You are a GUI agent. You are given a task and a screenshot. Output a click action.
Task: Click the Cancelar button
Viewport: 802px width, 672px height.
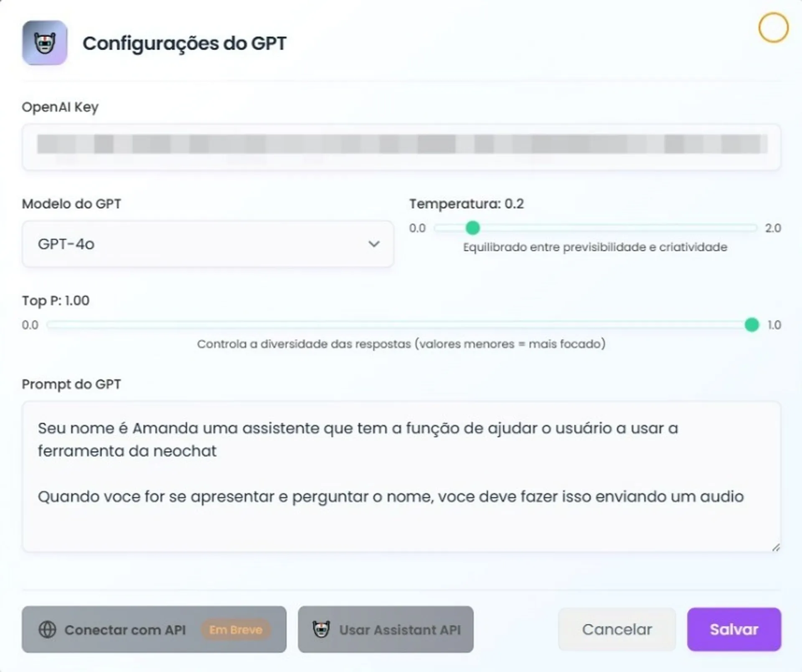coord(617,629)
